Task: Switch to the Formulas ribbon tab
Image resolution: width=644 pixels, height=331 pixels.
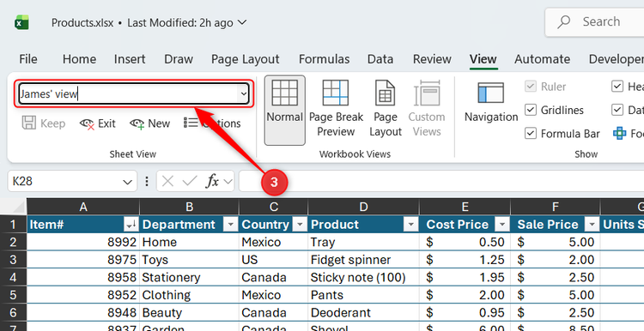Action: [x=324, y=59]
